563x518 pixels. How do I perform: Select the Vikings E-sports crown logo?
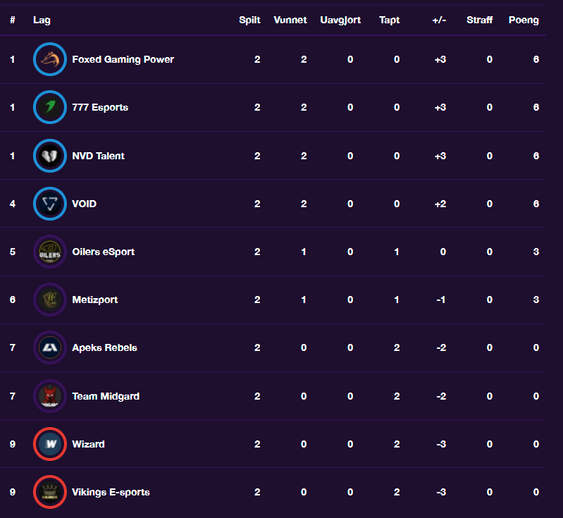click(x=50, y=492)
